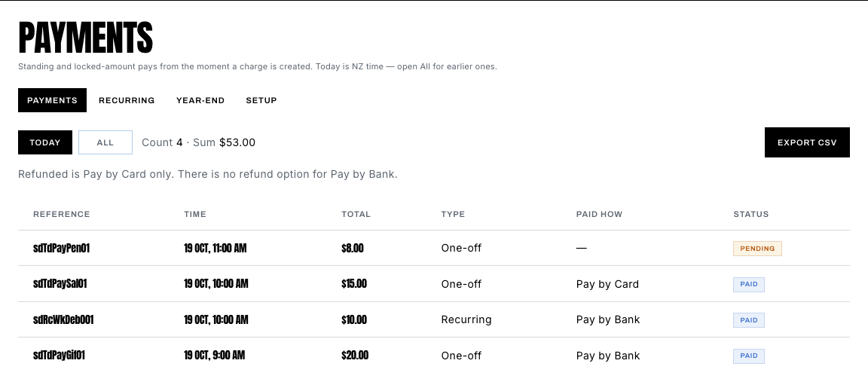Click the 19 Oct, 11:00 AM time
Viewport: 868px width, 391px height.
coord(215,248)
